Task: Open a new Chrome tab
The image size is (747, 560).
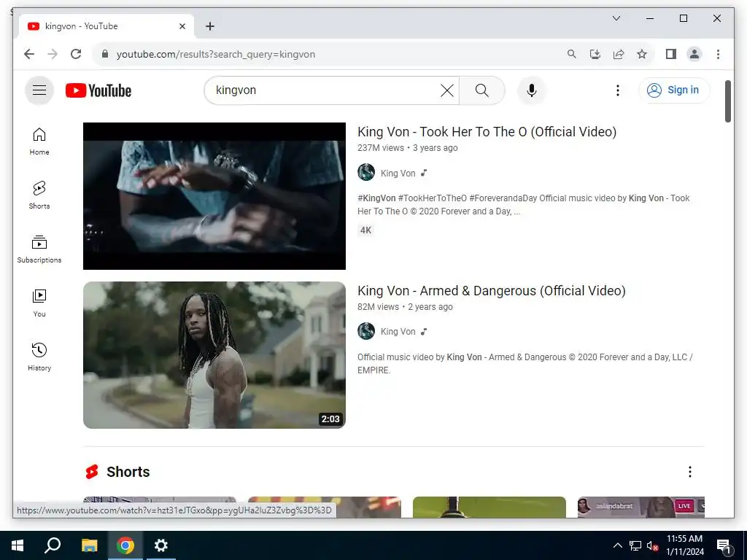Action: click(x=209, y=26)
